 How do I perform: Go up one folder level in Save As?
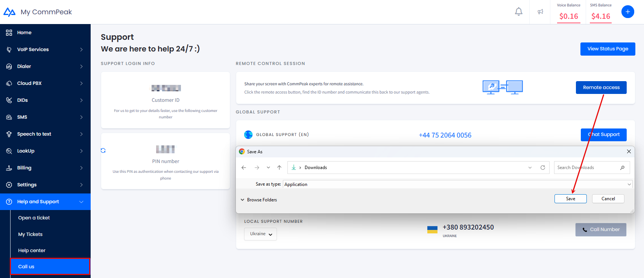279,168
